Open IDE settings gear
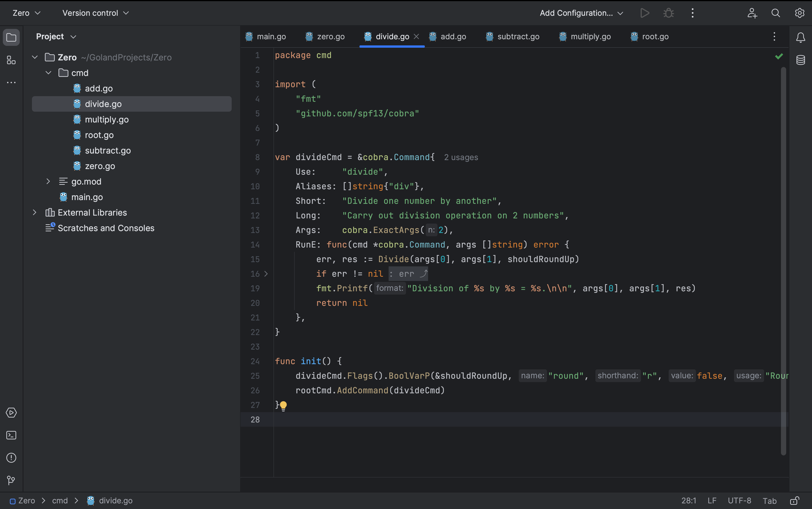The height and width of the screenshot is (509, 812). point(800,13)
